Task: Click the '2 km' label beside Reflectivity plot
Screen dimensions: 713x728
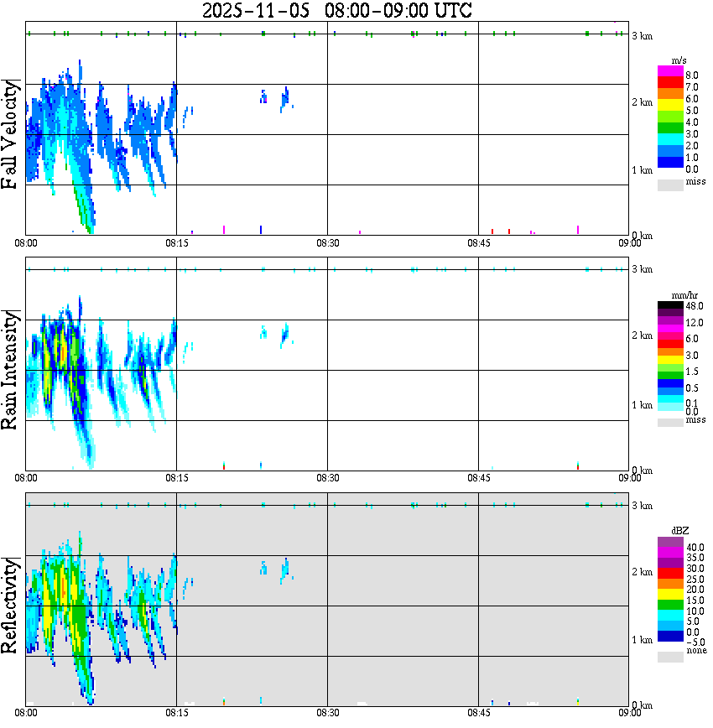Action: (x=642, y=571)
